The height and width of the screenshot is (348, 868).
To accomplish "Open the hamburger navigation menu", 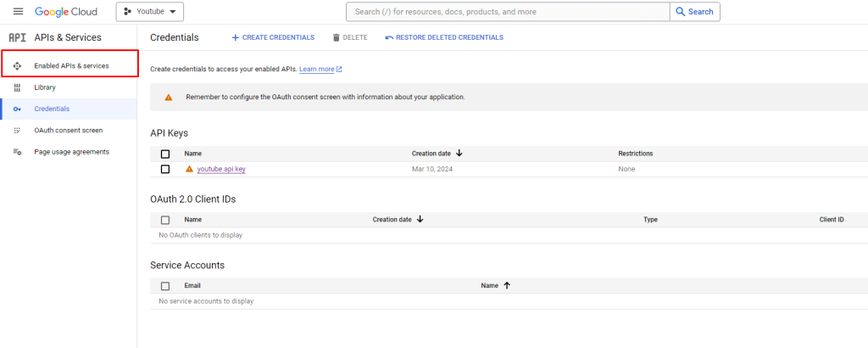I will coord(19,12).
